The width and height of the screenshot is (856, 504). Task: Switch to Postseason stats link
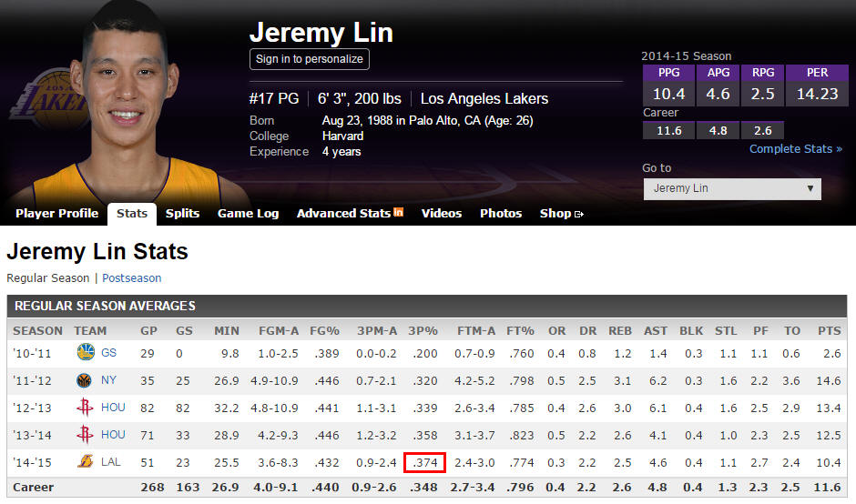pos(131,278)
